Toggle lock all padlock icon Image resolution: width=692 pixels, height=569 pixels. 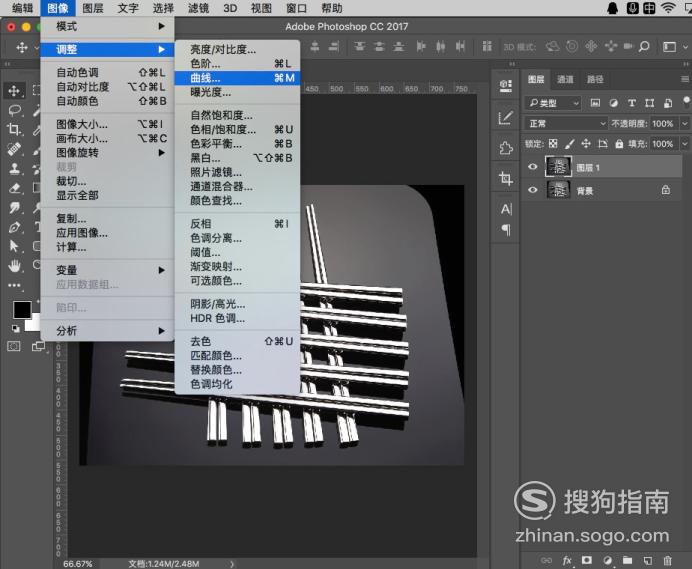619,143
